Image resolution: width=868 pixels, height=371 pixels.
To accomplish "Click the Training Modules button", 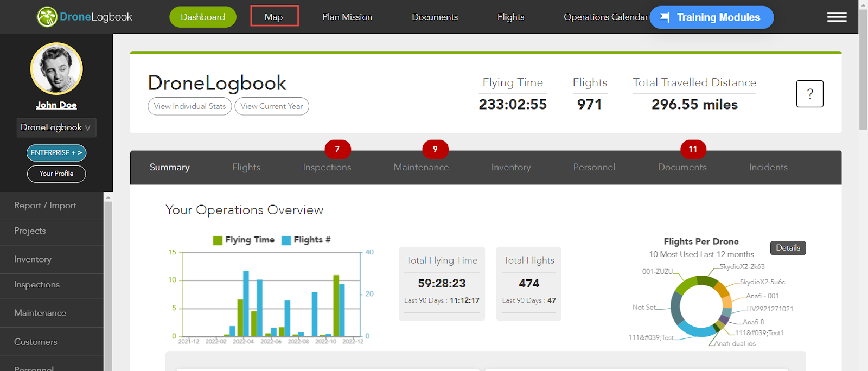I will click(x=712, y=17).
